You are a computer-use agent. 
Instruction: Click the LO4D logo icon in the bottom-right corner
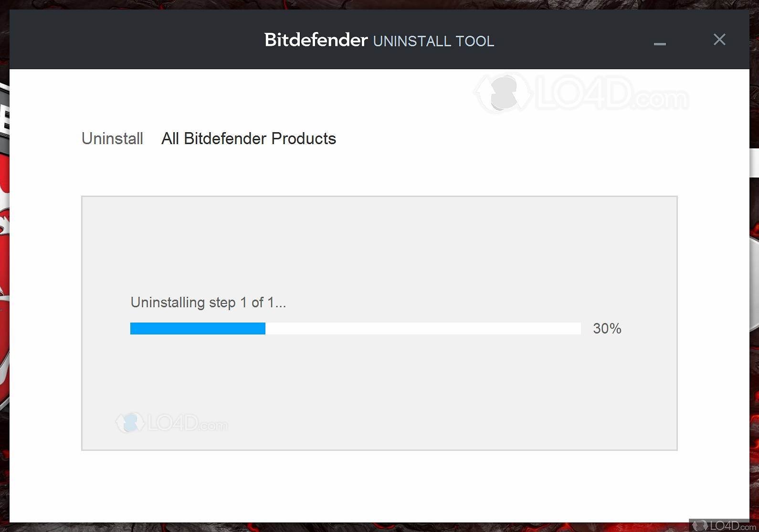tap(700, 526)
